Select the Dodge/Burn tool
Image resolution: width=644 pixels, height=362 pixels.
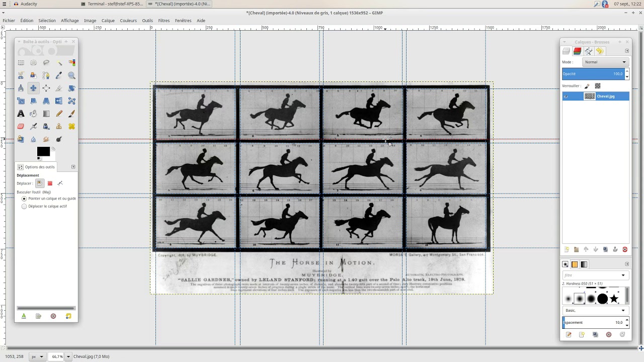(x=59, y=139)
